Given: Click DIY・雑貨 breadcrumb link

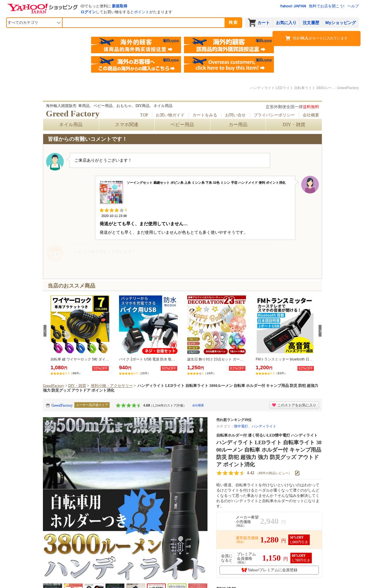Looking at the screenshot, I should (x=77, y=386).
